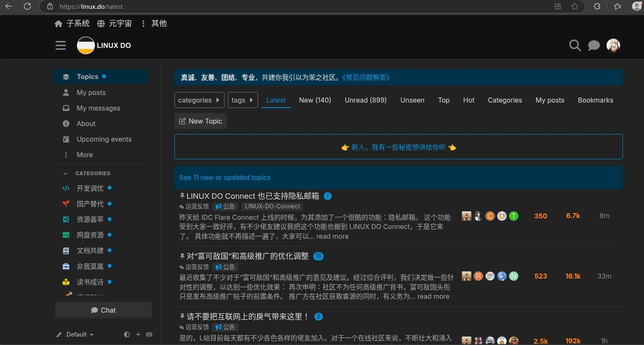Switch to the Unread (899) tab
This screenshot has height=345, width=644.
pyautogui.click(x=365, y=100)
